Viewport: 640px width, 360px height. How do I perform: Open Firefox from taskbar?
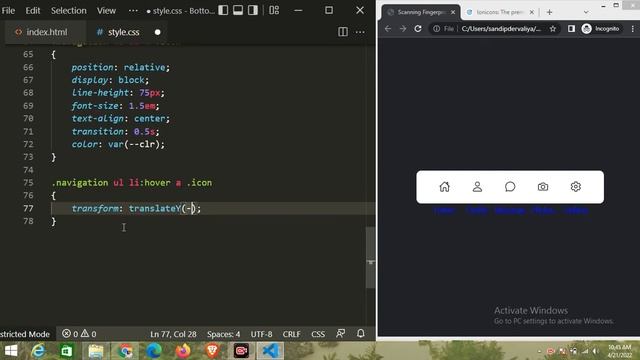tap(183, 351)
